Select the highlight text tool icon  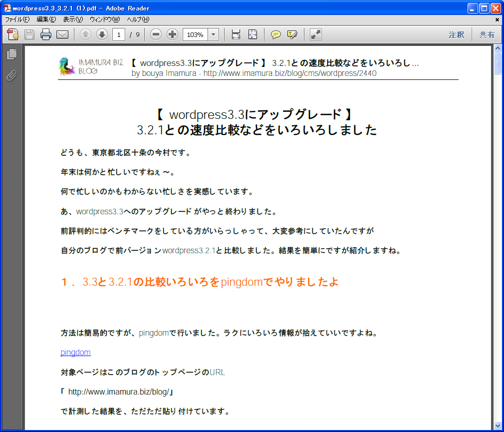point(292,34)
